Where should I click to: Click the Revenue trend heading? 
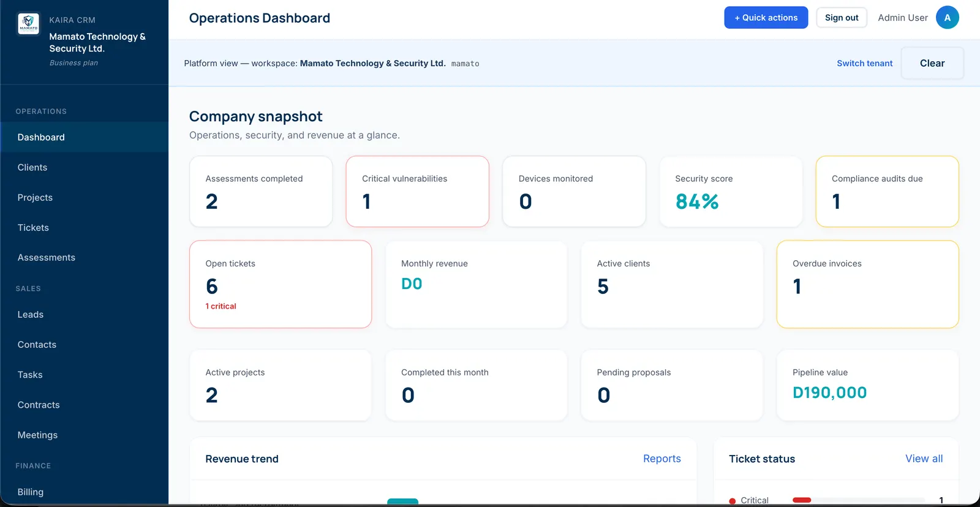pyautogui.click(x=242, y=459)
